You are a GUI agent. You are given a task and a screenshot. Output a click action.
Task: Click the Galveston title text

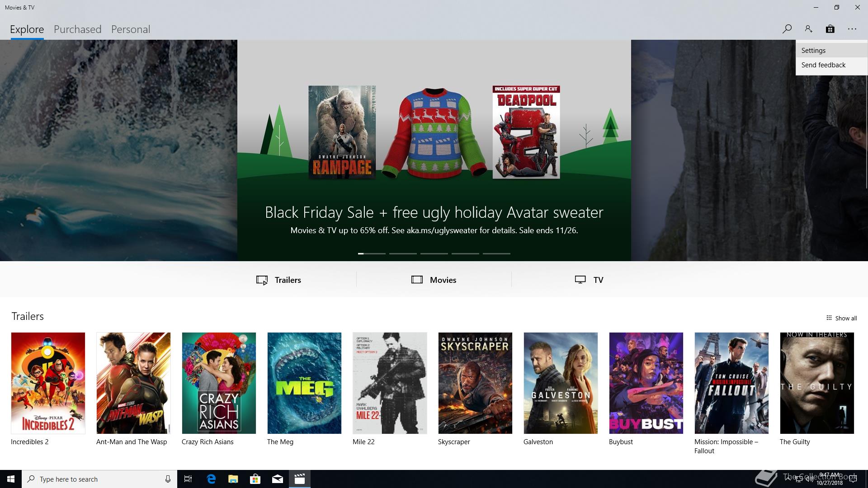click(x=538, y=442)
